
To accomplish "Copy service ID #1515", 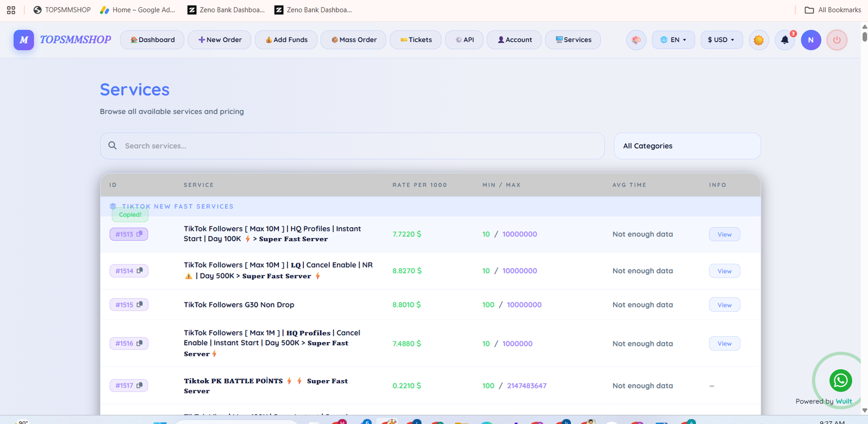I will coord(129,305).
